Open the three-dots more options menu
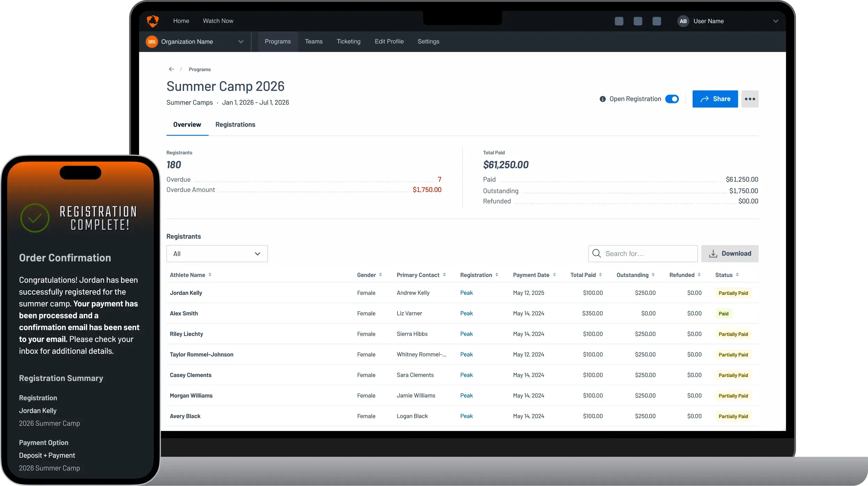 (x=750, y=99)
